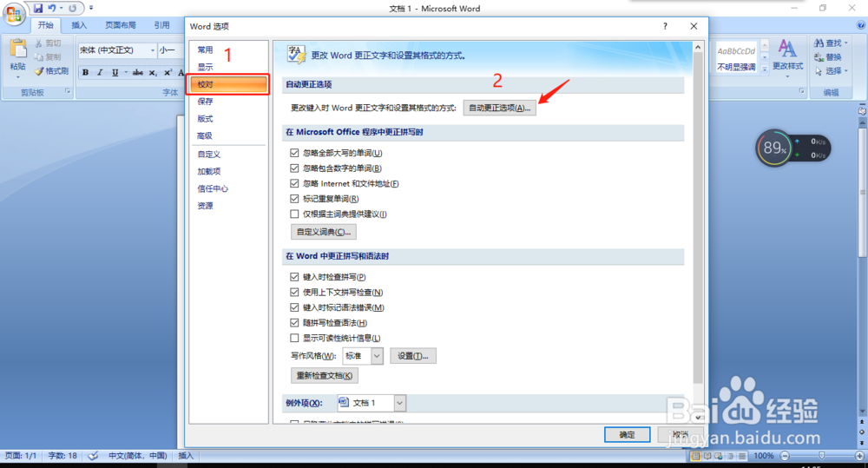Toggle Subscript icon
This screenshot has height=468, width=868.
[x=153, y=73]
